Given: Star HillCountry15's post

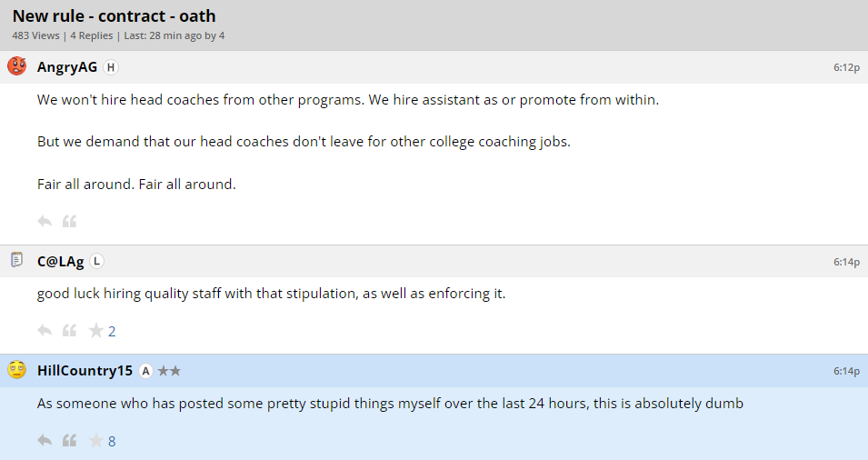Looking at the screenshot, I should (95, 441).
